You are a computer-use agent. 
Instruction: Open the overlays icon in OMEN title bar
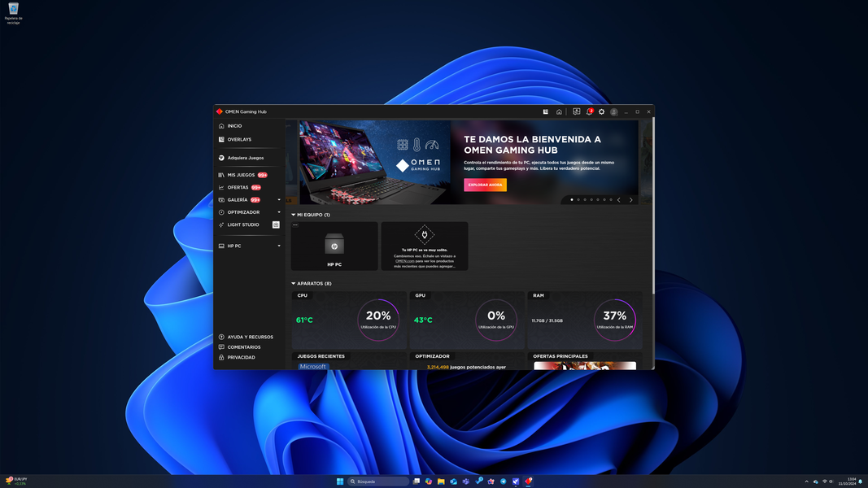coord(546,111)
